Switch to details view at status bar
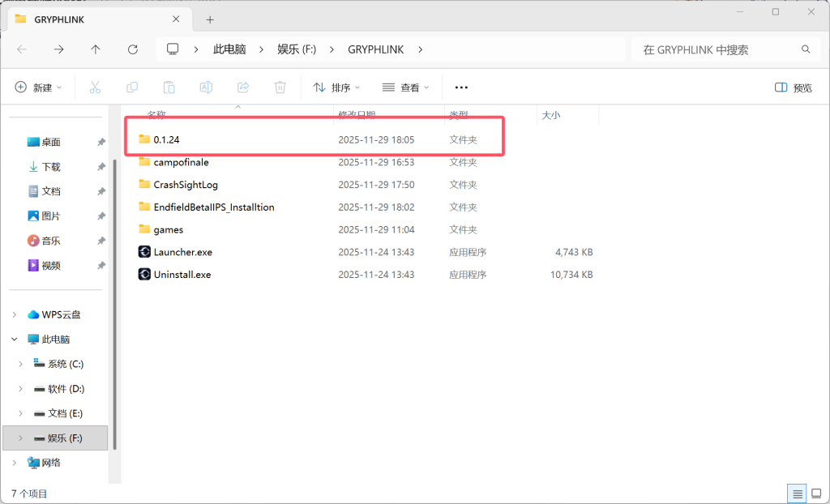Screen dimensions: 830x504 tap(796, 493)
